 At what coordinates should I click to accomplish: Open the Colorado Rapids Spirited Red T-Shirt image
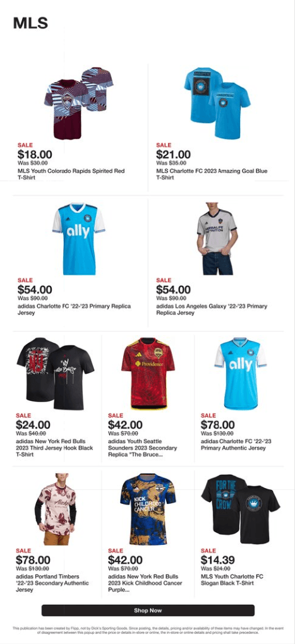click(79, 103)
